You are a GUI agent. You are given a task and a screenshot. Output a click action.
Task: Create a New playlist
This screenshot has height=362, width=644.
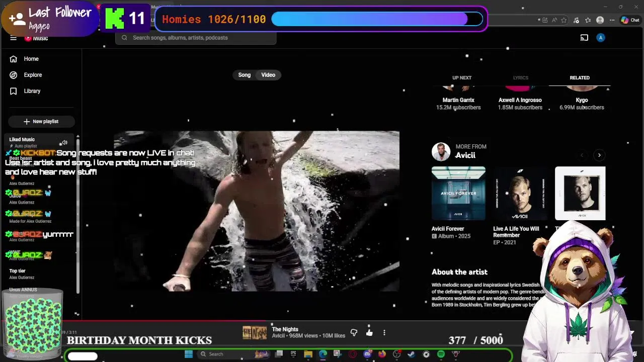pos(41,121)
